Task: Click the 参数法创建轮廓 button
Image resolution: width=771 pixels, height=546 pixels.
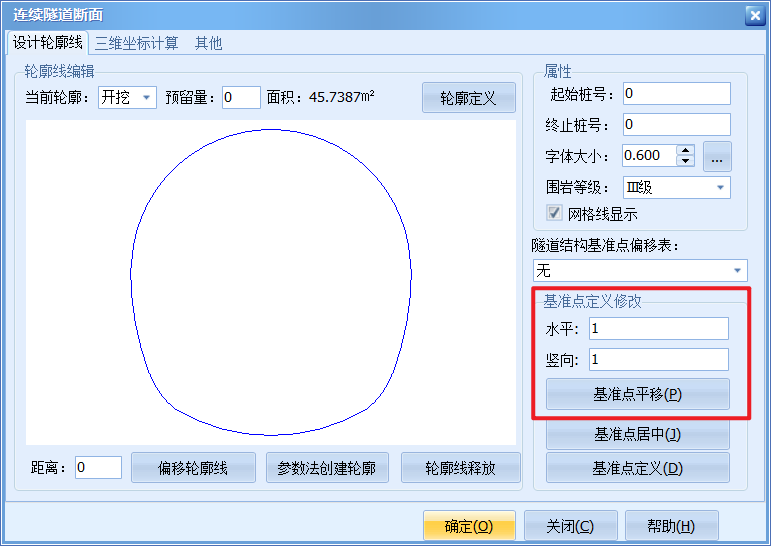Action: tap(327, 468)
